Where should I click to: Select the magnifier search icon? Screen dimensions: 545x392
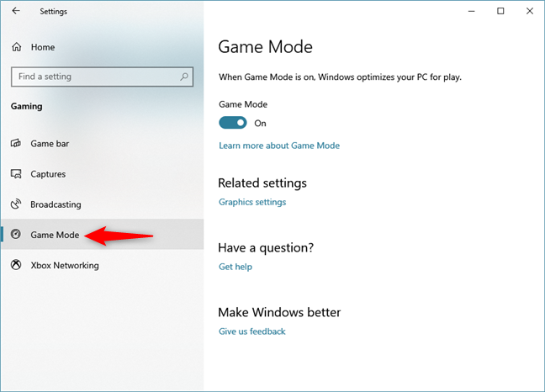click(x=184, y=77)
